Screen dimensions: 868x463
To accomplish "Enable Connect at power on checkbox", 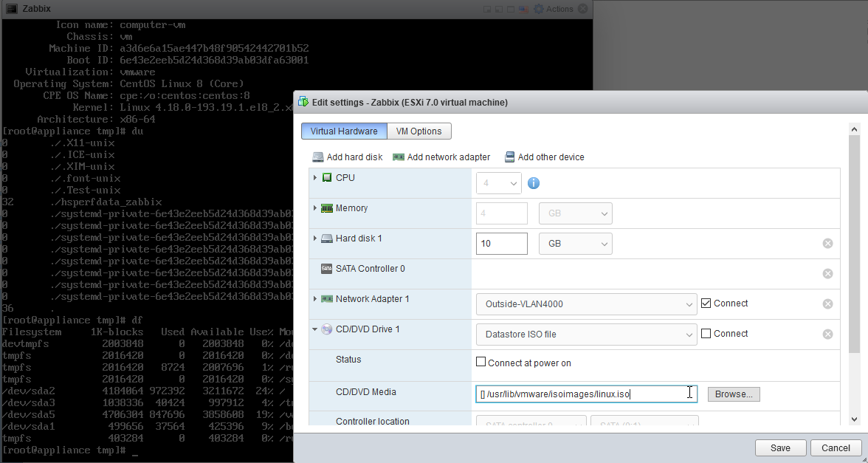I will 481,362.
